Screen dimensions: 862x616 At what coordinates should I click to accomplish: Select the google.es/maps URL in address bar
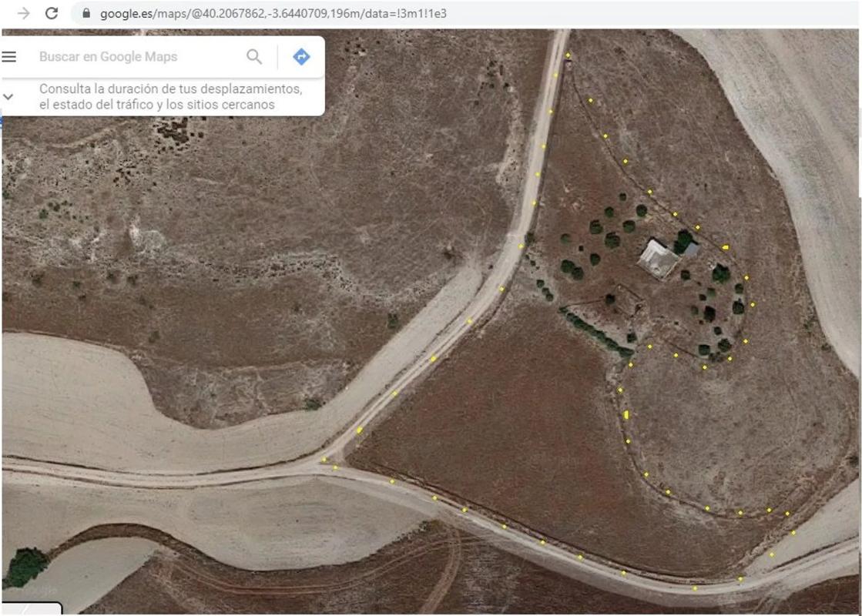point(273,13)
